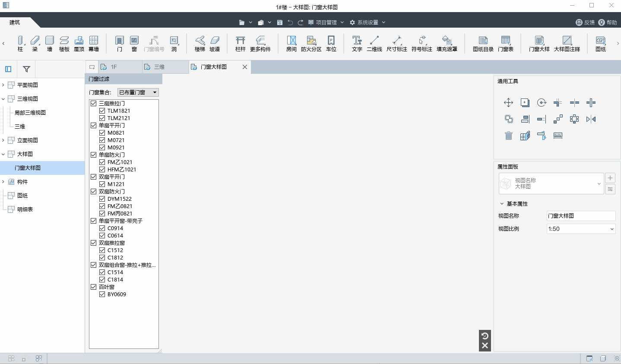Select the 文字 (text) tool
Image resolution: width=621 pixels, height=364 pixels.
pos(357,44)
